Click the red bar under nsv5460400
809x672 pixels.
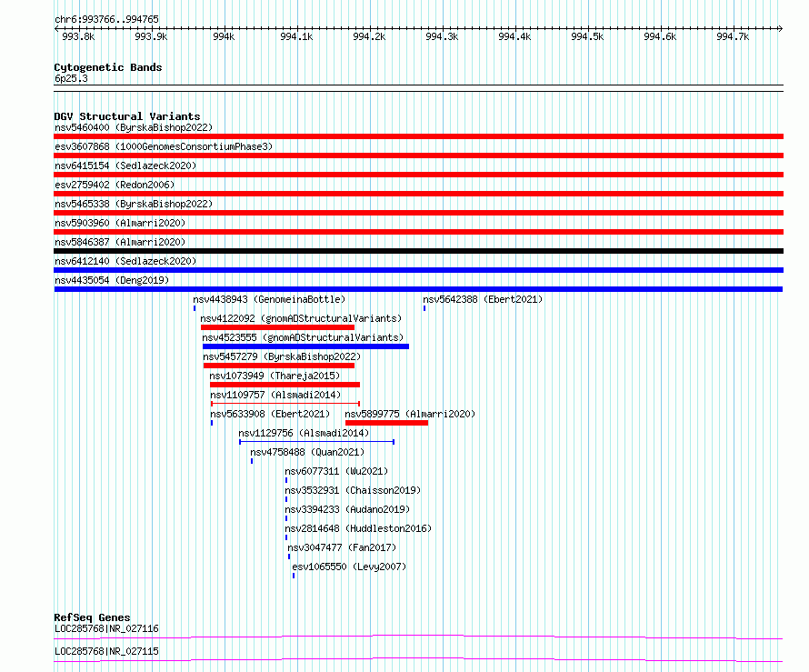pyautogui.click(x=418, y=136)
